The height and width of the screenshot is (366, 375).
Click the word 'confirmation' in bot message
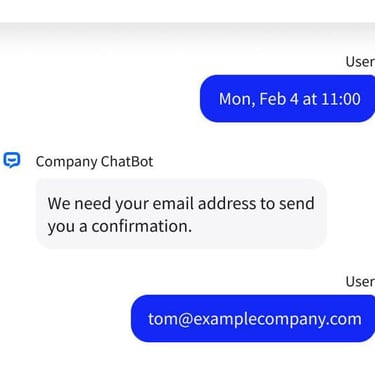tap(142, 226)
